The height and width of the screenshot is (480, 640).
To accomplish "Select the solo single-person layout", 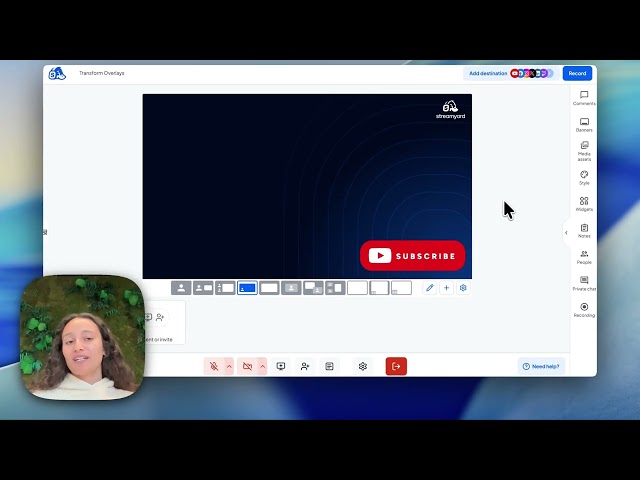I will coord(181,288).
